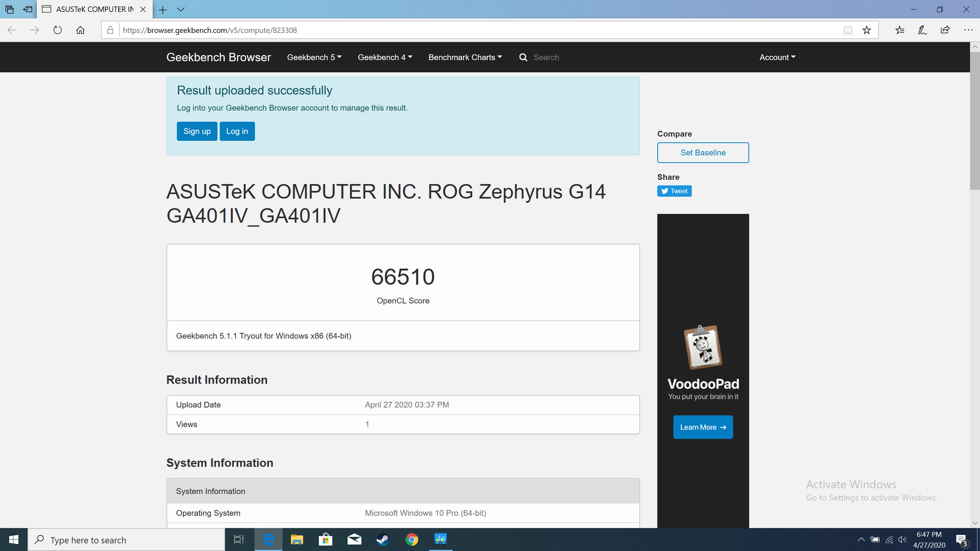
Task: Click the 66510 OpenCL score value
Action: pyautogui.click(x=403, y=277)
